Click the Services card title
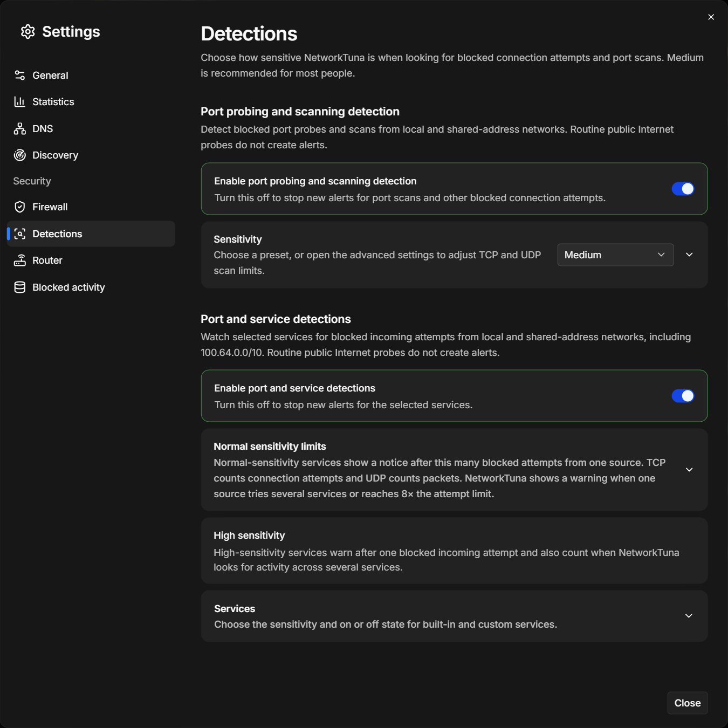 [x=235, y=609]
